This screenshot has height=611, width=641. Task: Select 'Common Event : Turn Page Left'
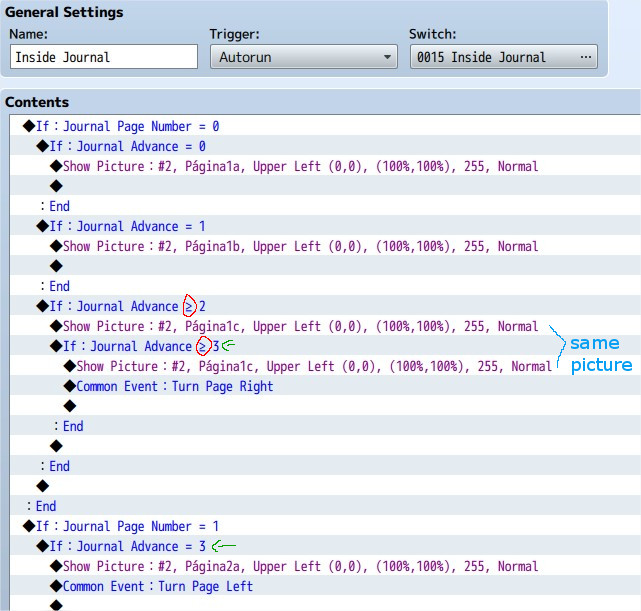tap(325, 586)
